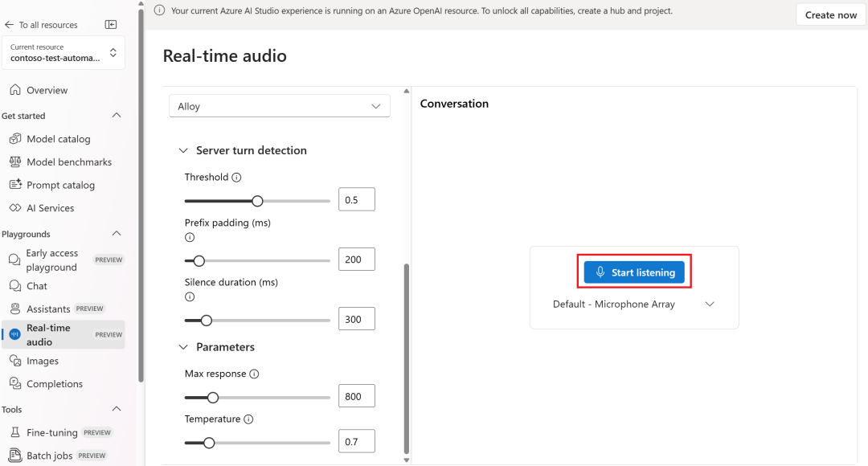
Task: Click the Model benchmarks scale icon
Action: 15,161
